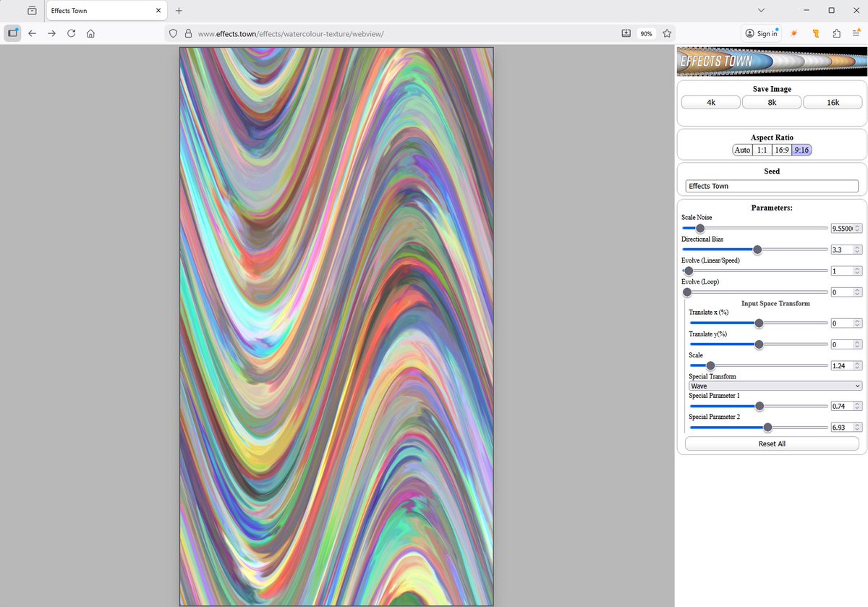This screenshot has width=868, height=607.
Task: Click the Directional Bias number field showing 3.3
Action: (846, 250)
